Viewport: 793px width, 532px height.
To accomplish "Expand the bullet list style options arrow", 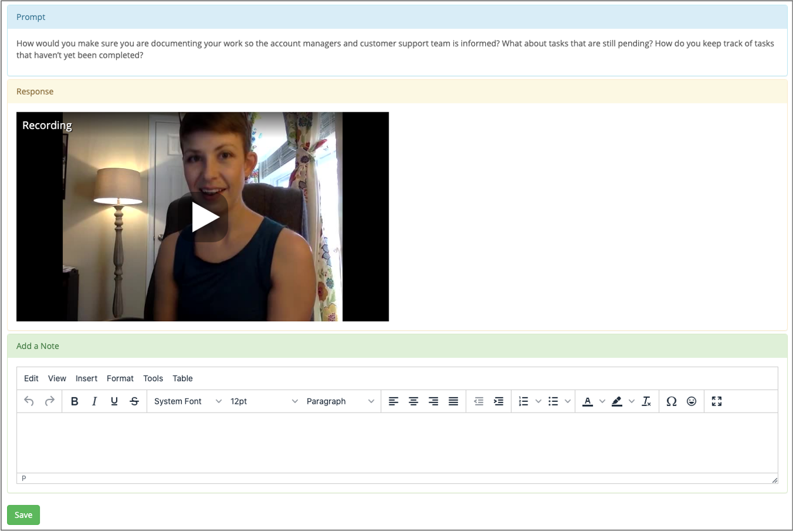I will pyautogui.click(x=568, y=401).
